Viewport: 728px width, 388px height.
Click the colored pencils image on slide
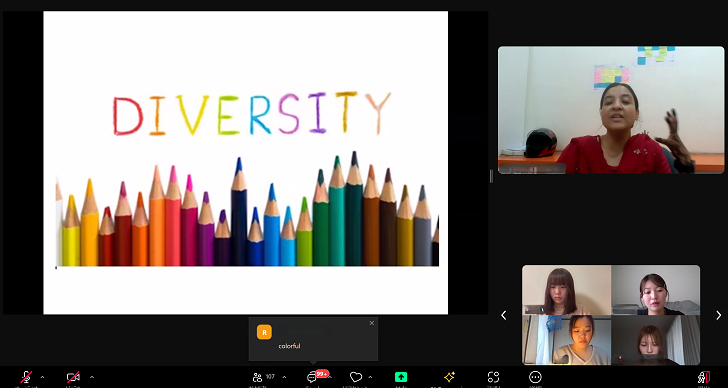(247, 209)
